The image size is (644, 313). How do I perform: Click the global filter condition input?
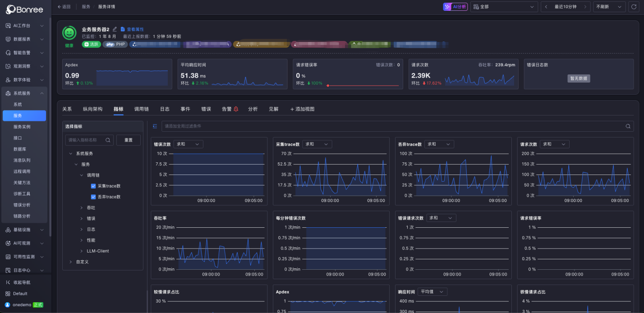[x=392, y=126]
